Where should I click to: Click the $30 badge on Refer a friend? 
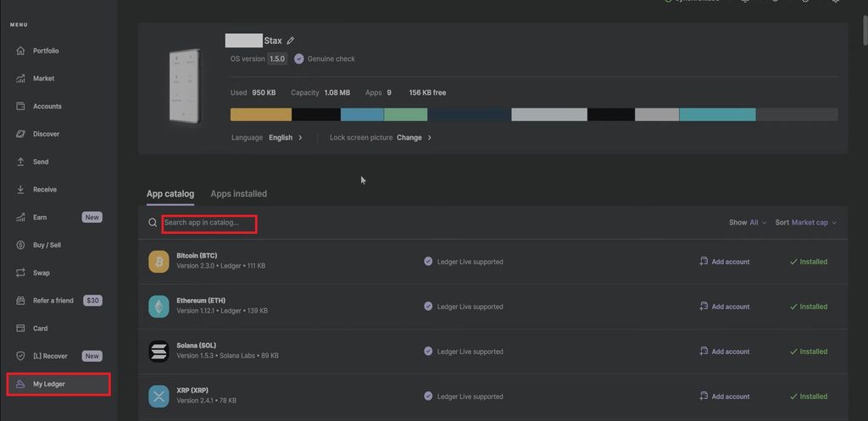tap(92, 301)
